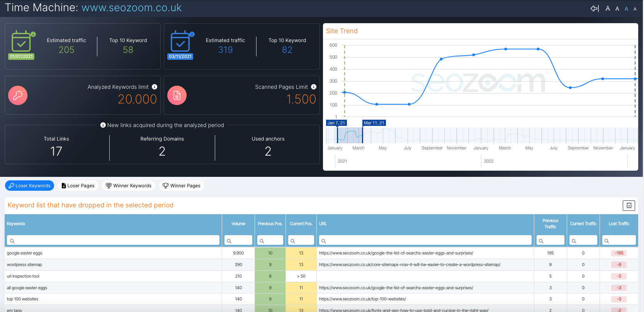Select the largest font size A
Viewport: 644px width, 312px height.
coord(608,8)
